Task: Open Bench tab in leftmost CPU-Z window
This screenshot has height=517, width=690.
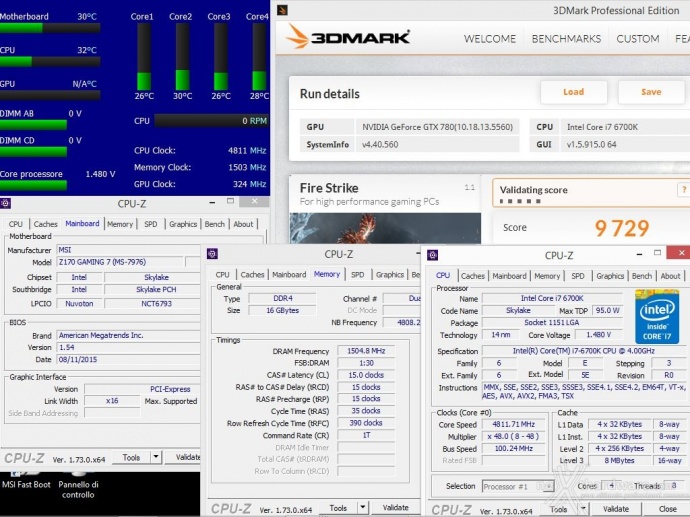Action: click(x=215, y=224)
